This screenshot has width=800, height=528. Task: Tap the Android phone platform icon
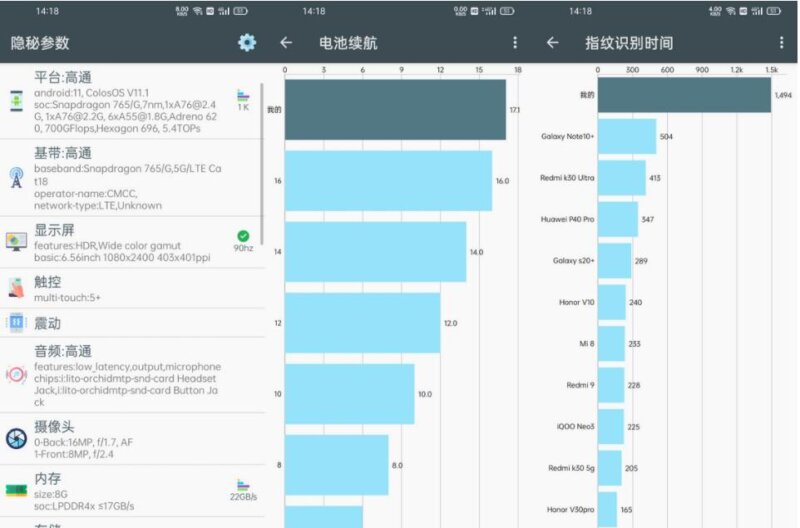click(16, 101)
